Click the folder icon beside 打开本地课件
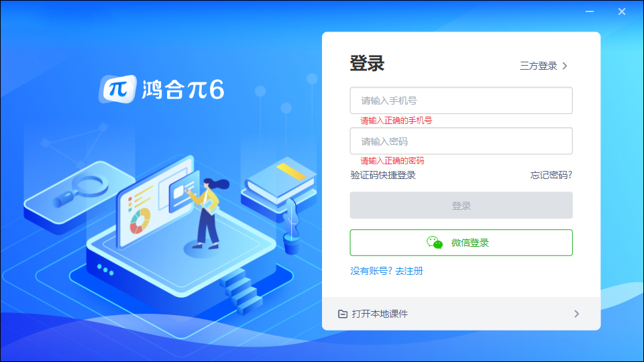Screen dimensions: 644x362 pyautogui.click(x=343, y=314)
